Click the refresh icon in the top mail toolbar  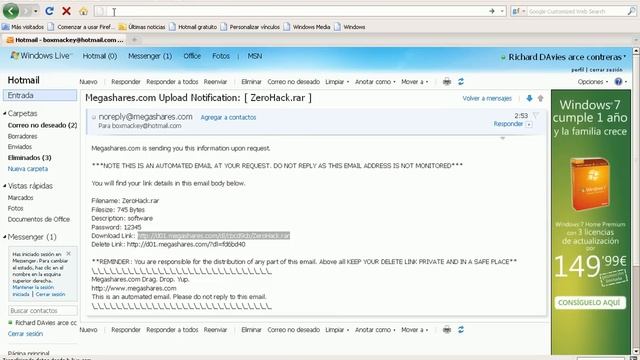[x=461, y=82]
